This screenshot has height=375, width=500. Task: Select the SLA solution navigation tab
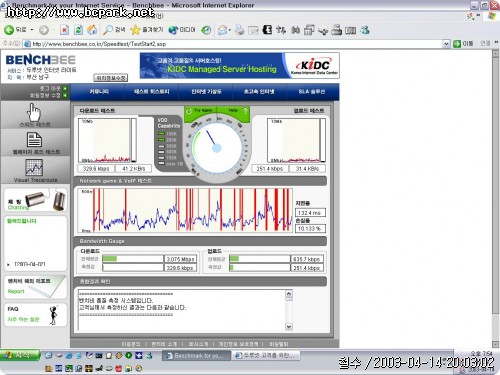(x=312, y=92)
